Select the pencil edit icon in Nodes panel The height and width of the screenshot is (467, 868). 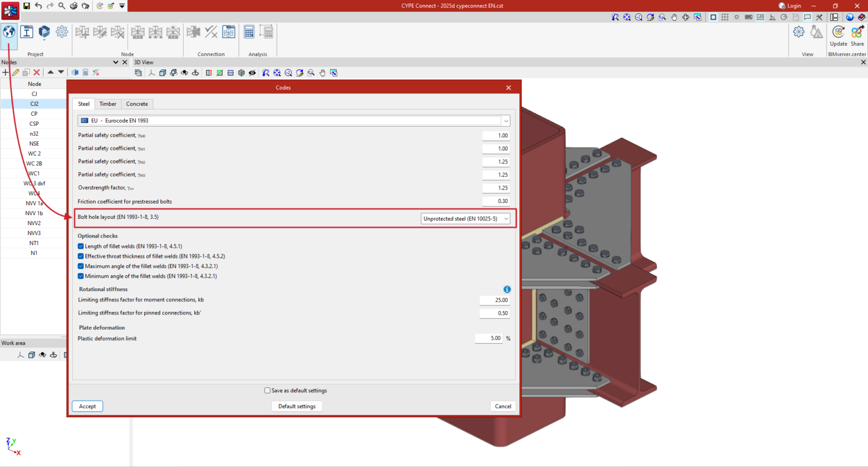click(15, 72)
